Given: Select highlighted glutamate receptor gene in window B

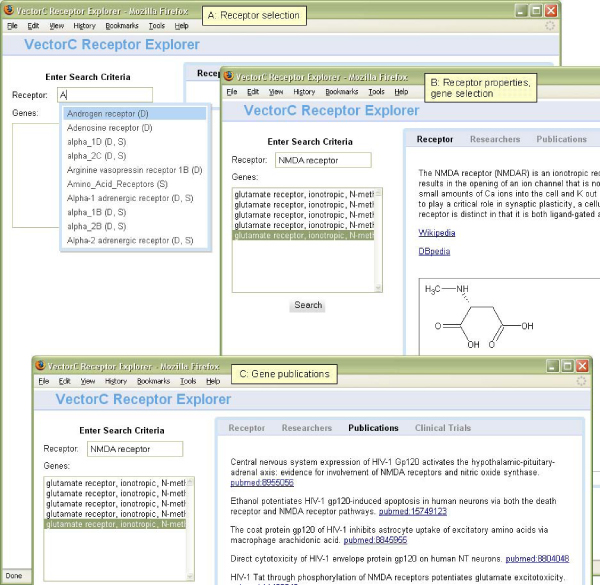Looking at the screenshot, I should tap(303, 236).
